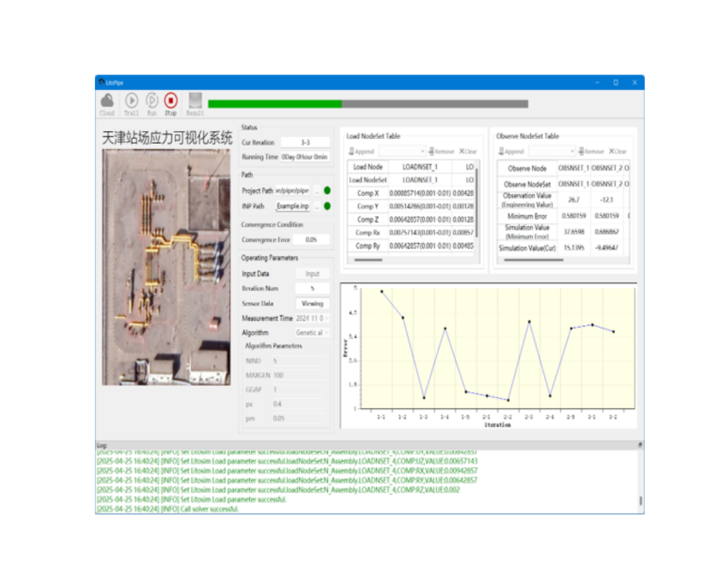Select the Minimum Error row header

[x=527, y=217]
